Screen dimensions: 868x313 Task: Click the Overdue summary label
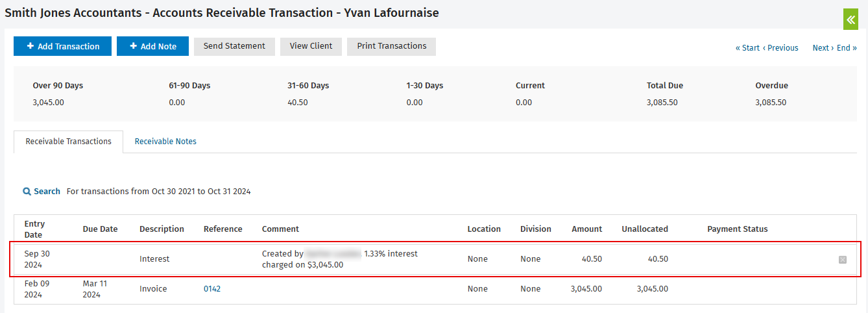(x=771, y=86)
